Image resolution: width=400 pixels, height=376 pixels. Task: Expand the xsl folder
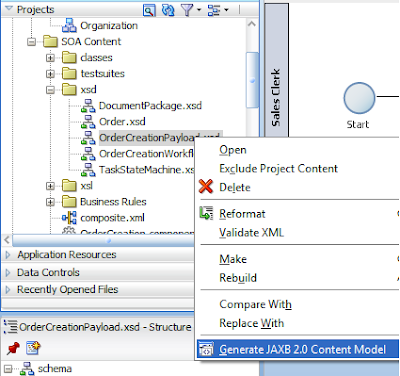(x=50, y=186)
